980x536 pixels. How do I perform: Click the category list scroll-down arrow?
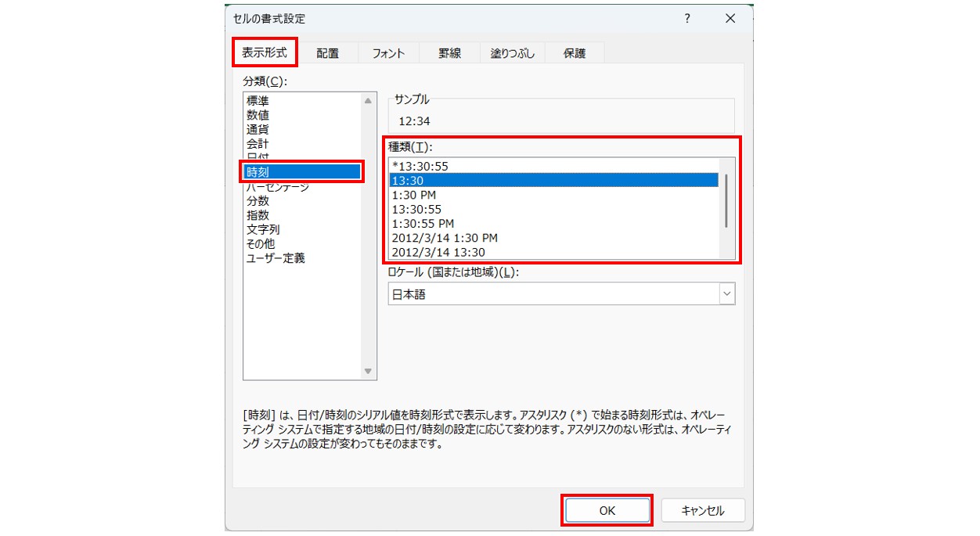tap(368, 372)
